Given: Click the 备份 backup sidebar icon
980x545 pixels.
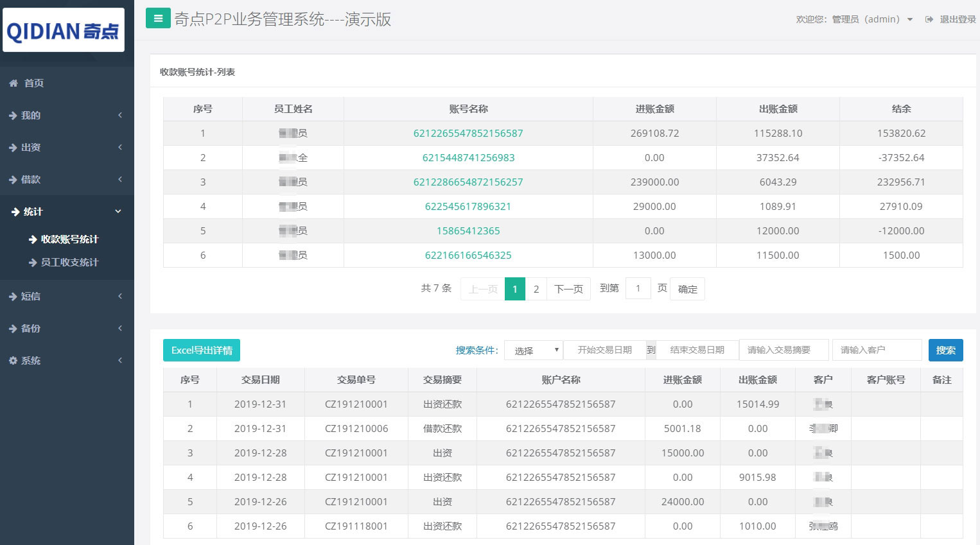Looking at the screenshot, I should (12, 328).
